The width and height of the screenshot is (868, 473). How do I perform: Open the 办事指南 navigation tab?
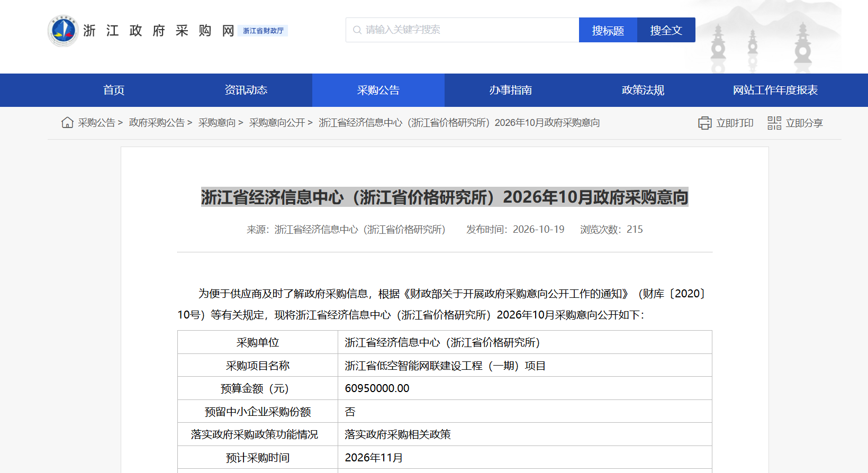[511, 90]
